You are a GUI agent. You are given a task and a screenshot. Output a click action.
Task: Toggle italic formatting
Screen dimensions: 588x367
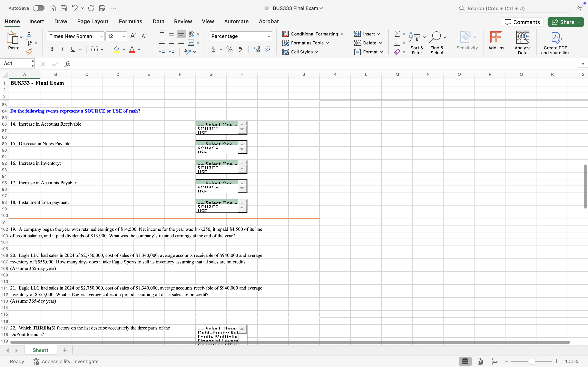(62, 49)
